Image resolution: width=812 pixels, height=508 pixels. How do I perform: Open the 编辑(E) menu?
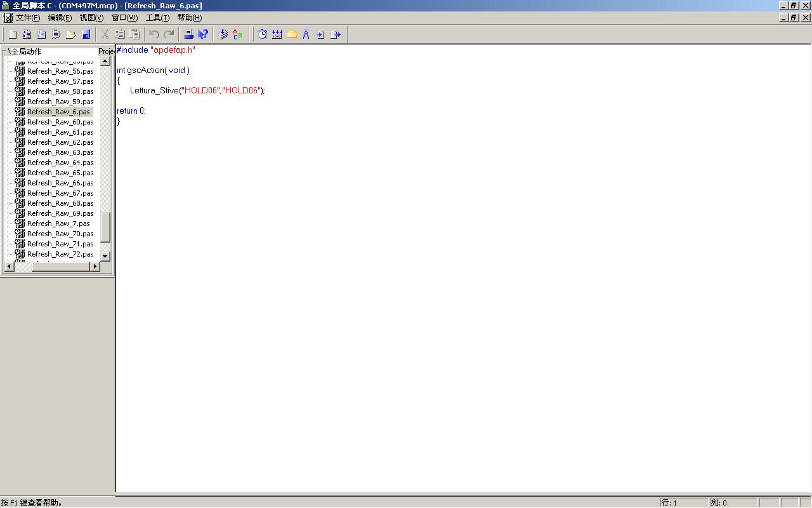[x=60, y=18]
